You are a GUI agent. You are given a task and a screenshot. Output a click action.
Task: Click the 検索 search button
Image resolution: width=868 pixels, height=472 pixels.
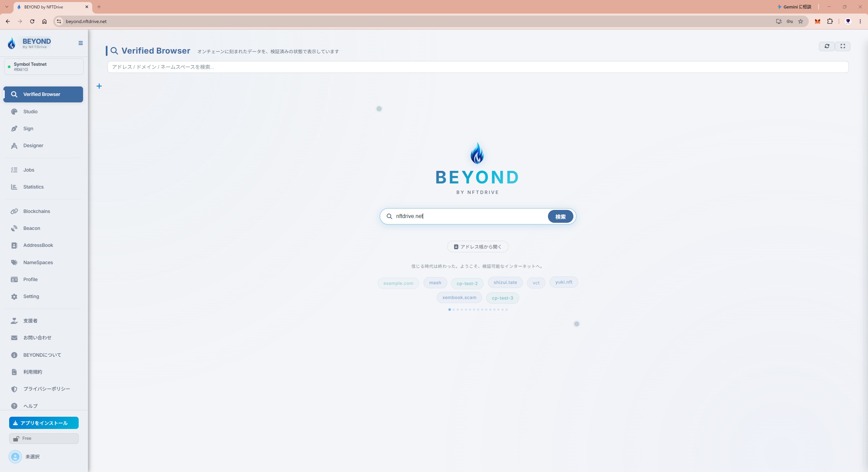[560, 216]
